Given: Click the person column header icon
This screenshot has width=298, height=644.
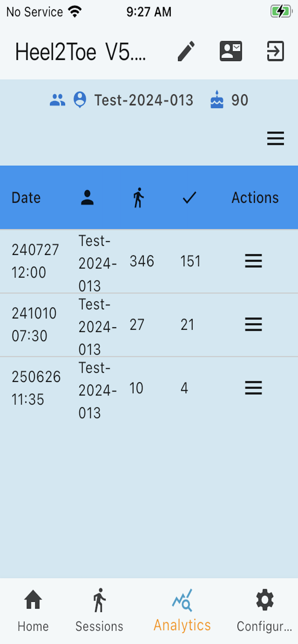Looking at the screenshot, I should (87, 198).
